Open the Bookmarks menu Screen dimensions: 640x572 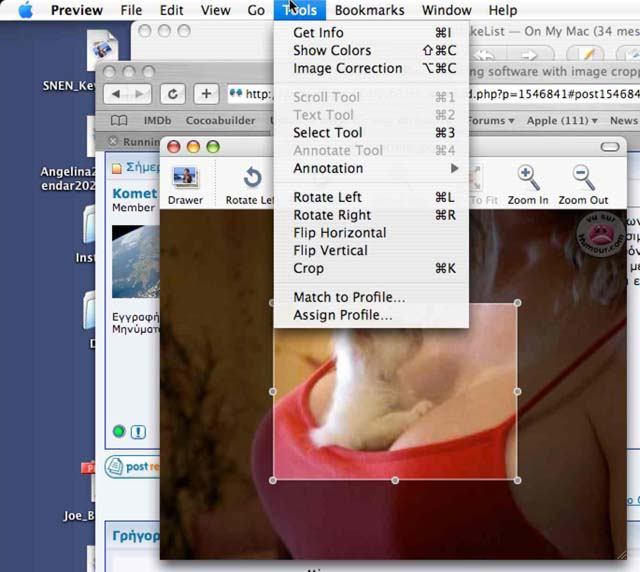point(369,10)
